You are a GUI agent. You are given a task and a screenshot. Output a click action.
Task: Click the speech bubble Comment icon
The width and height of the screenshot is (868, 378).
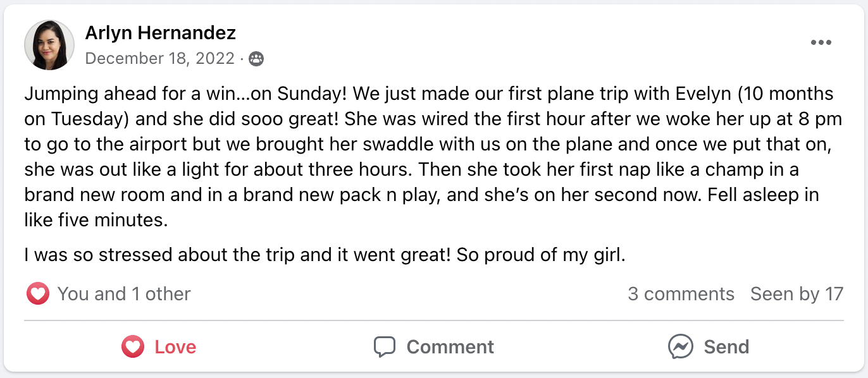pyautogui.click(x=385, y=347)
